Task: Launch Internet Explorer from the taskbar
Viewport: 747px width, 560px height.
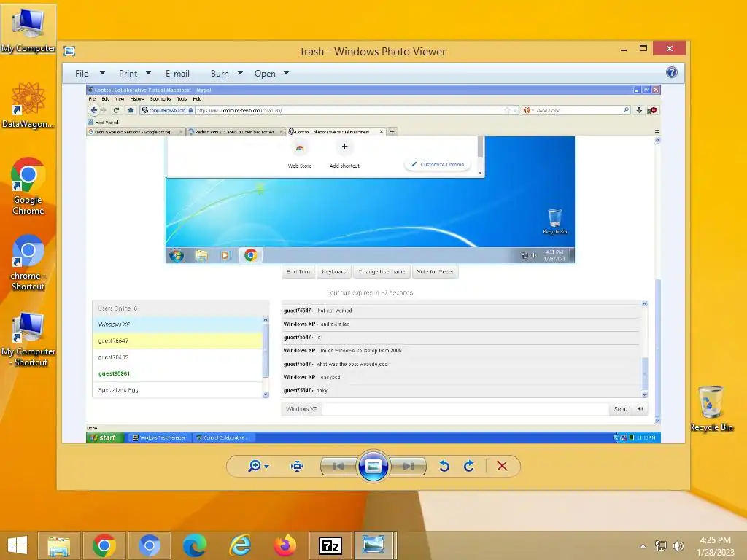Action: tap(240, 545)
